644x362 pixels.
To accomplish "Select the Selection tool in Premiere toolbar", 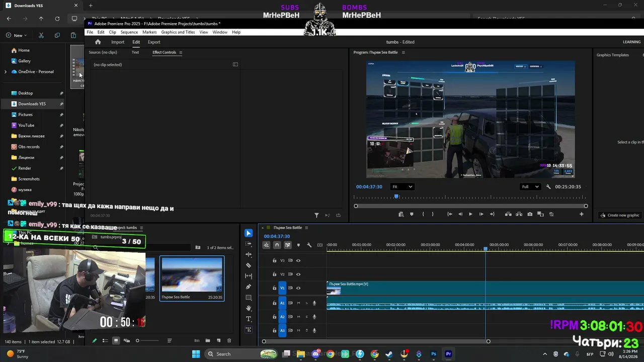I will pyautogui.click(x=249, y=233).
